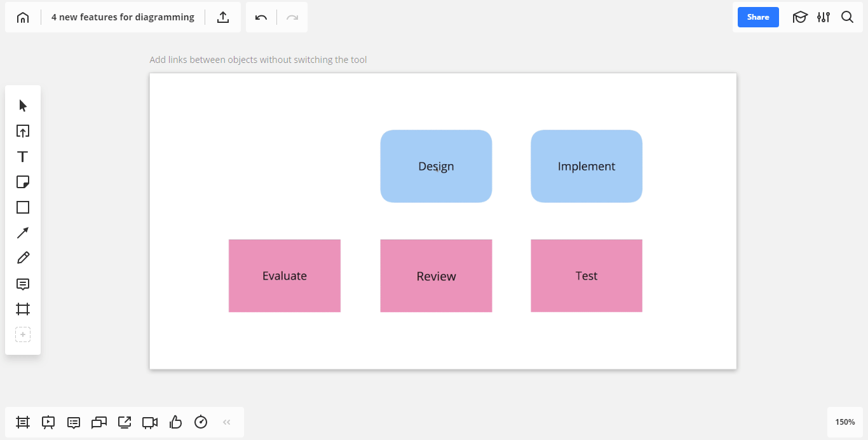The height and width of the screenshot is (440, 868).
Task: Open the 150% zoom level control
Action: pyautogui.click(x=845, y=422)
